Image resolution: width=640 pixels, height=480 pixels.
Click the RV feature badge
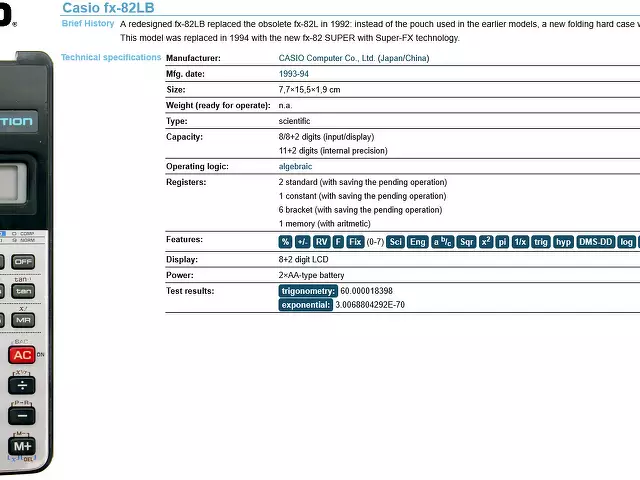pyautogui.click(x=321, y=242)
